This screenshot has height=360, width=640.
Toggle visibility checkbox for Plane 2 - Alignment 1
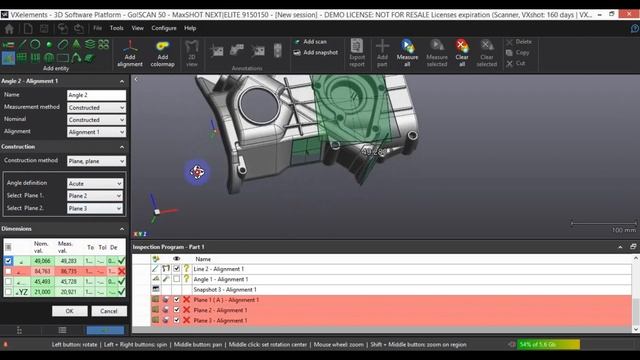(176, 310)
